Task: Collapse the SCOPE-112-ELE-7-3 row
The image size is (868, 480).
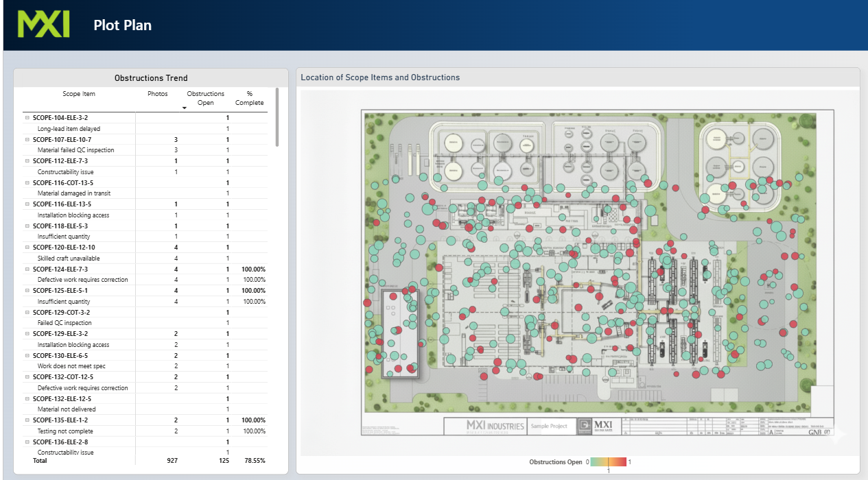Action: tap(27, 161)
